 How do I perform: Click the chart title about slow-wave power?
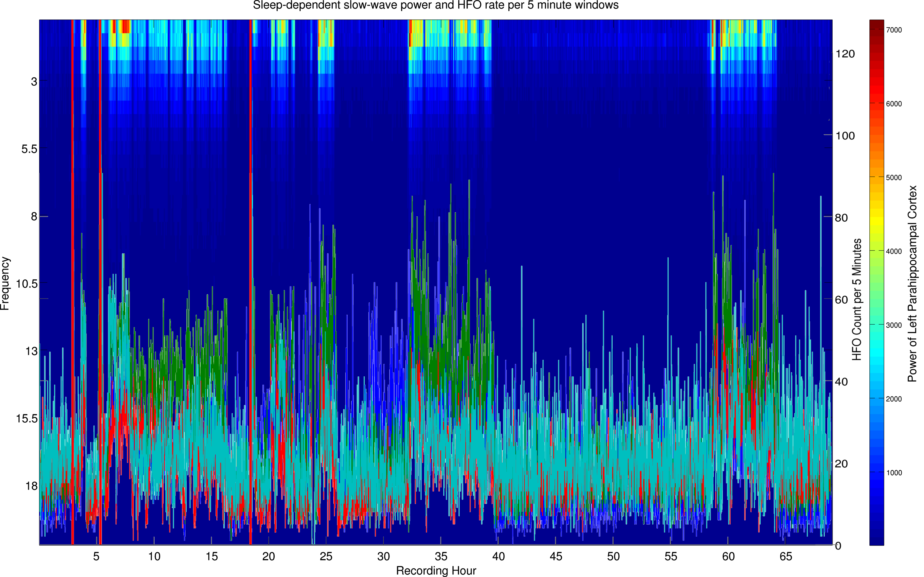click(x=436, y=5)
